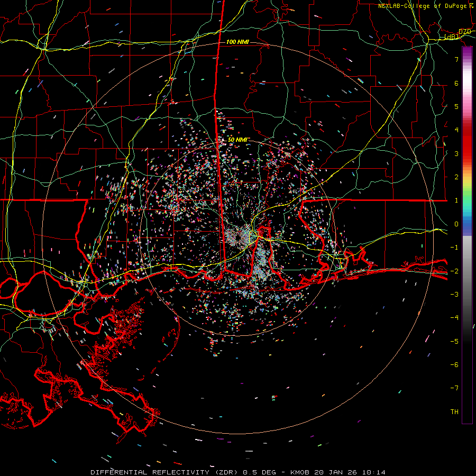The height and width of the screenshot is (476, 476).
Task: Click the ZDR color scale bar
Action: point(467,235)
